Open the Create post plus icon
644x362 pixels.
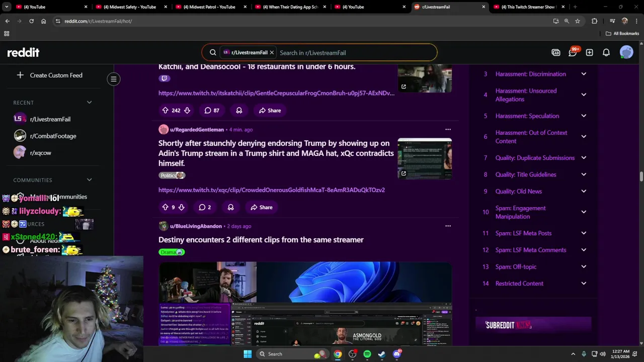coord(589,52)
